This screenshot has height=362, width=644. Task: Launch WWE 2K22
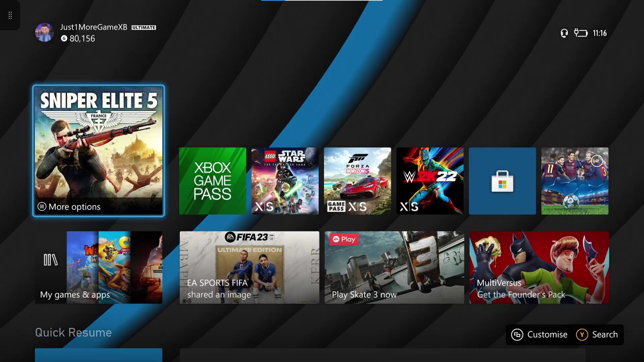[430, 181]
